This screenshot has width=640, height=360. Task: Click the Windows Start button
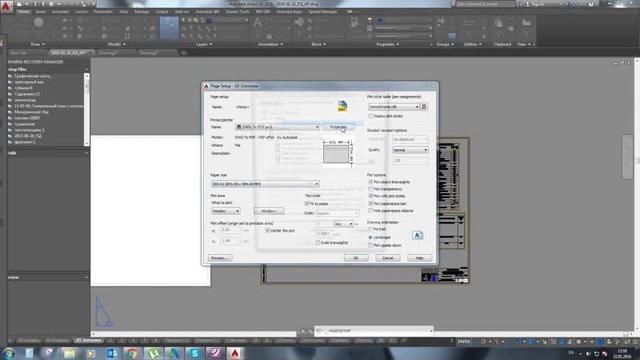coord(8,353)
